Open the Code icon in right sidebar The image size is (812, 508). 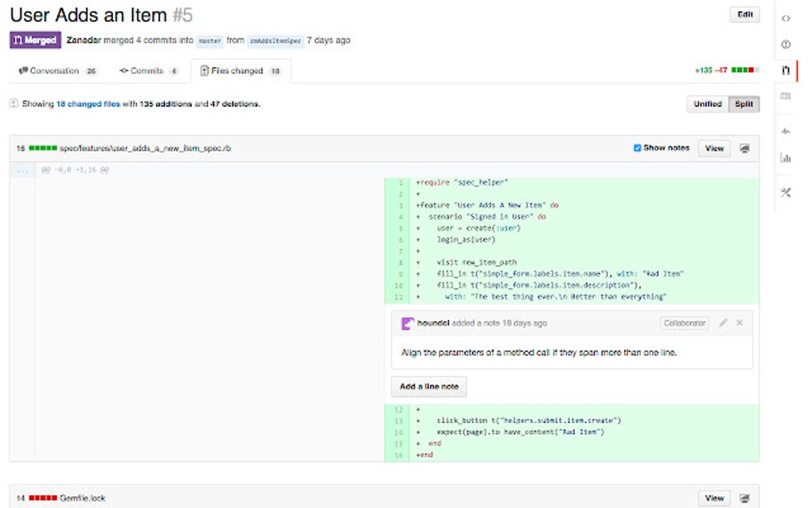click(x=786, y=18)
